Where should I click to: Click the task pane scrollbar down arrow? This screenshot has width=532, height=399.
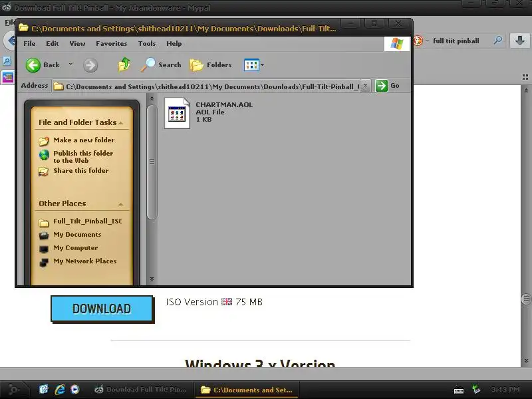[152, 279]
